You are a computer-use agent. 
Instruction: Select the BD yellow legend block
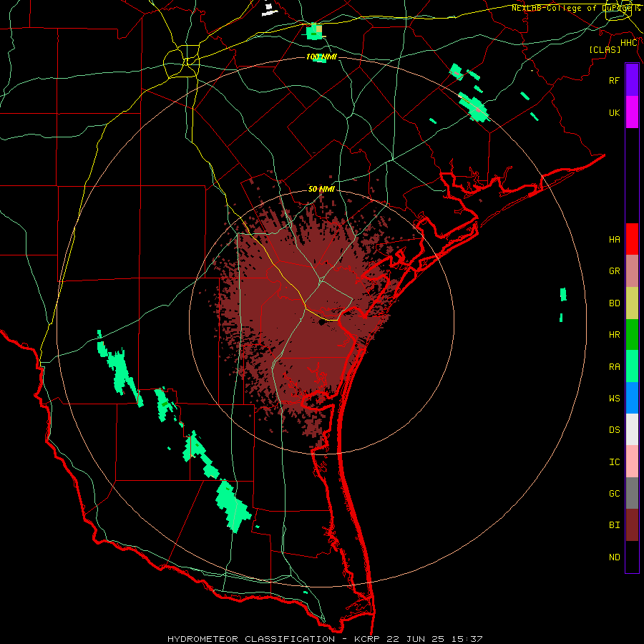coord(632,303)
